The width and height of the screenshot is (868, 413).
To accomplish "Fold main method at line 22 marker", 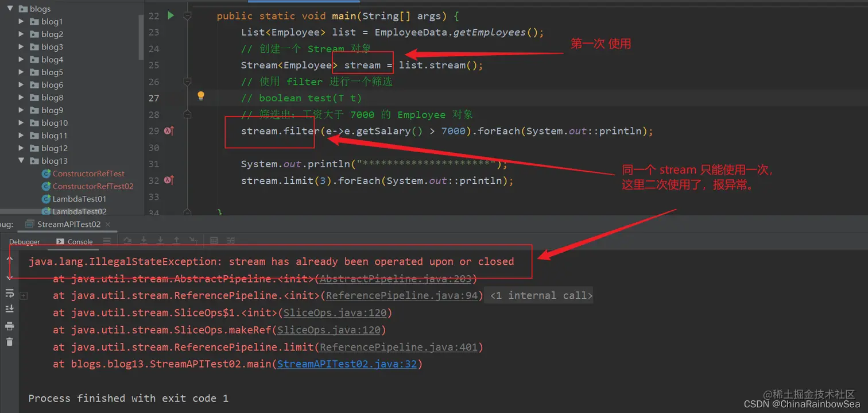I will click(187, 16).
